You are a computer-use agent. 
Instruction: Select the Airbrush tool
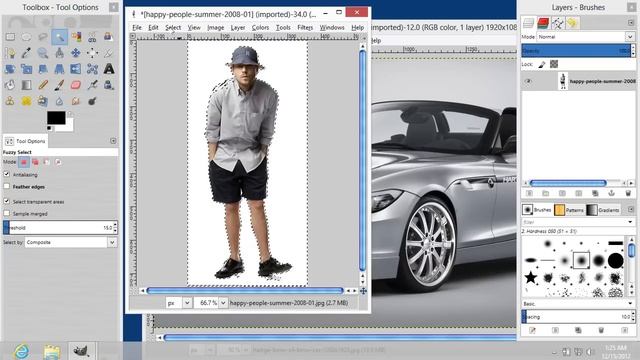coord(92,85)
